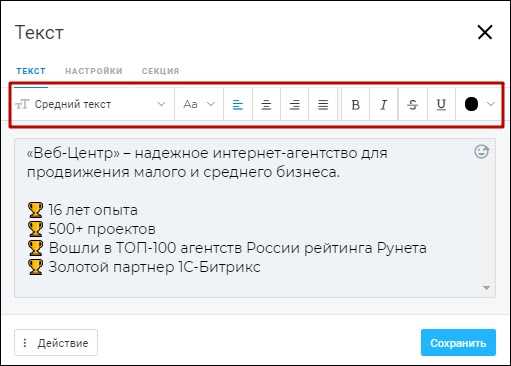Image resolution: width=511 pixels, height=366 pixels.
Task: Click the text area scroll down arrow
Action: tap(486, 287)
